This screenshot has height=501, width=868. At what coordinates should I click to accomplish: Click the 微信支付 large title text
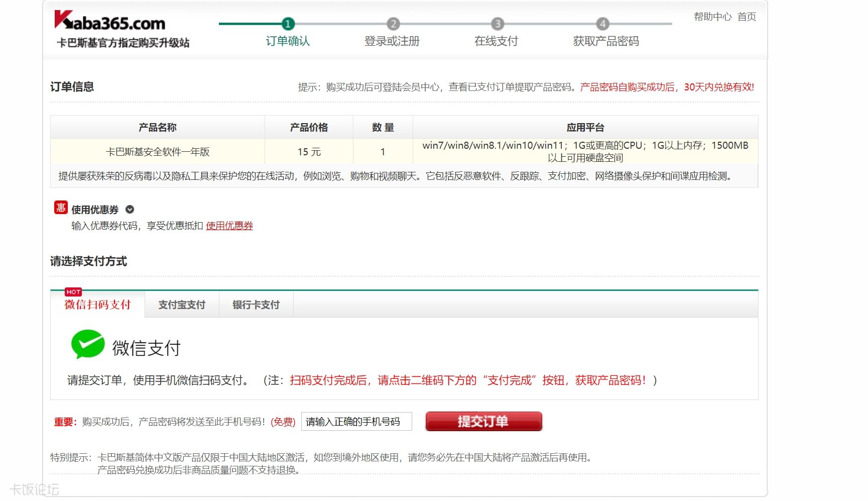pyautogui.click(x=146, y=348)
